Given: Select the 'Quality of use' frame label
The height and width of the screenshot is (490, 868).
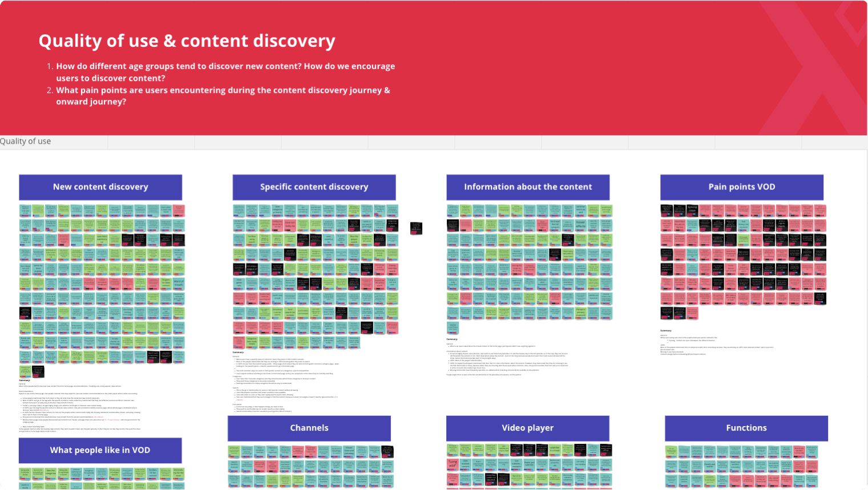Looking at the screenshot, I should click(x=26, y=141).
